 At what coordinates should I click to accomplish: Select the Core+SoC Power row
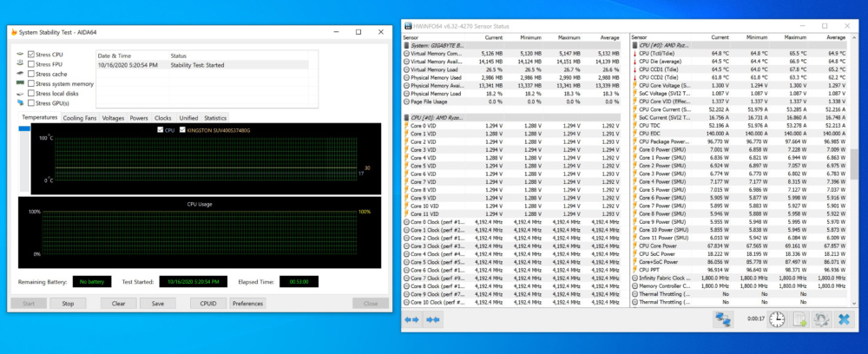[740, 262]
